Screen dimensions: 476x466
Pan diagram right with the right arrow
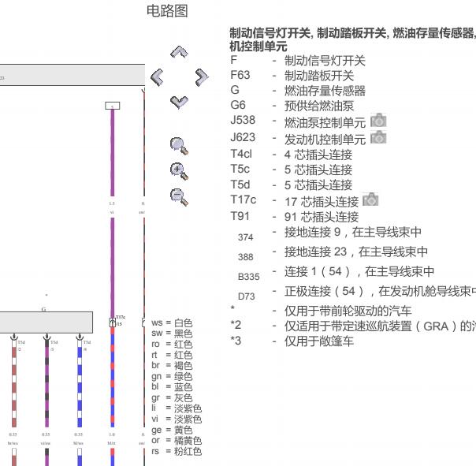pyautogui.click(x=202, y=77)
